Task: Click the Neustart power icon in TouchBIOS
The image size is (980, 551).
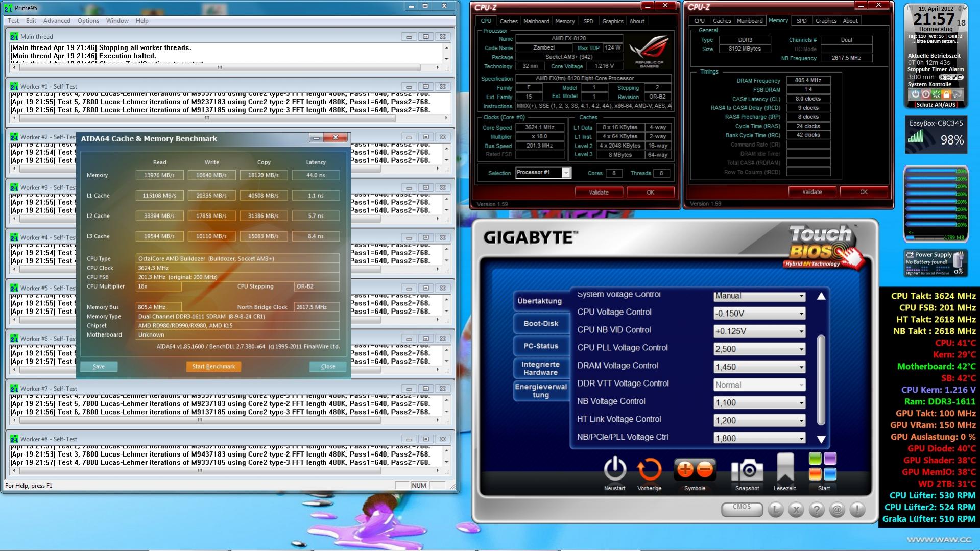Action: click(615, 468)
